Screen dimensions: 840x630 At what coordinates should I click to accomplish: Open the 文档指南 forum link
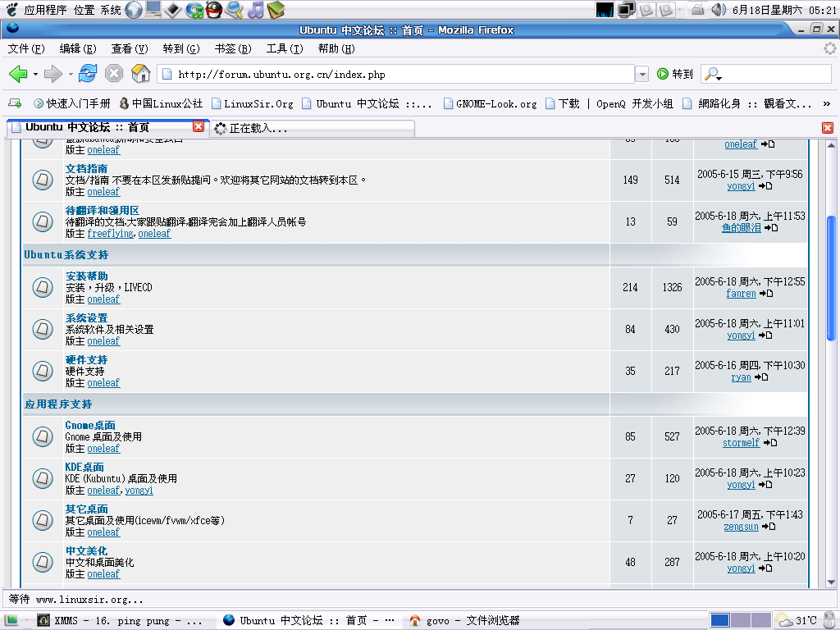coord(86,169)
